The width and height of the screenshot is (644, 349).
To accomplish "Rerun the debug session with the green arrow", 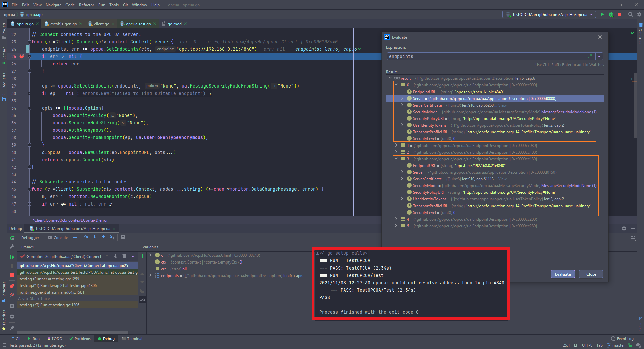I will (12, 238).
